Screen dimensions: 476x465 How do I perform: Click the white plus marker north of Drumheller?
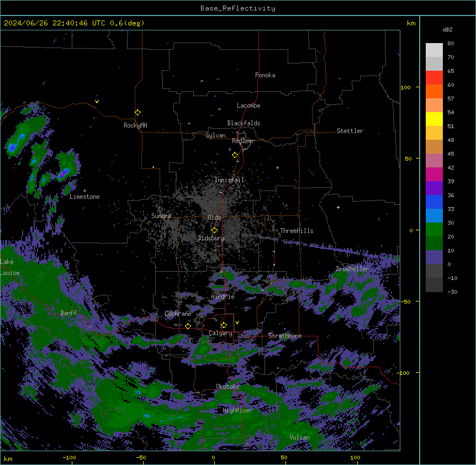point(338,207)
